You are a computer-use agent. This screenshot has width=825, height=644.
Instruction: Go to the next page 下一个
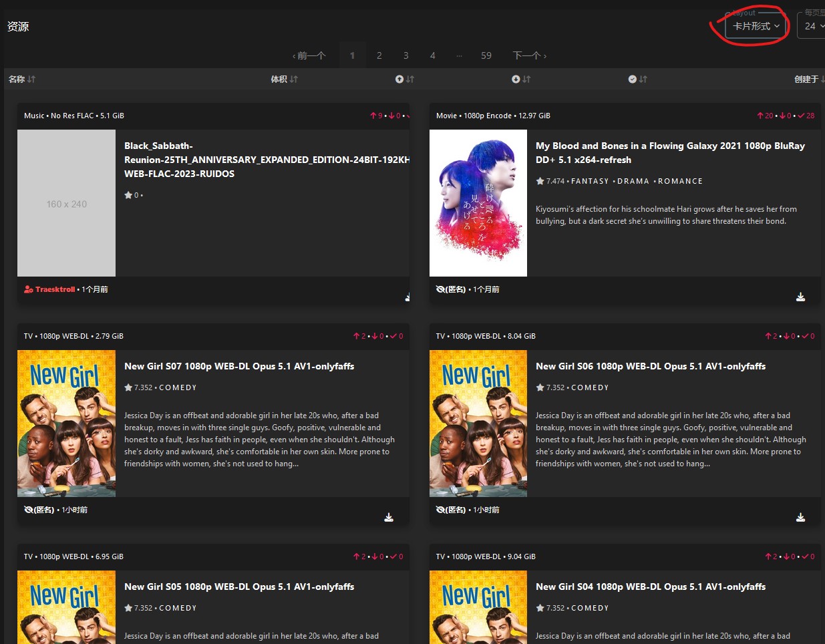(530, 55)
